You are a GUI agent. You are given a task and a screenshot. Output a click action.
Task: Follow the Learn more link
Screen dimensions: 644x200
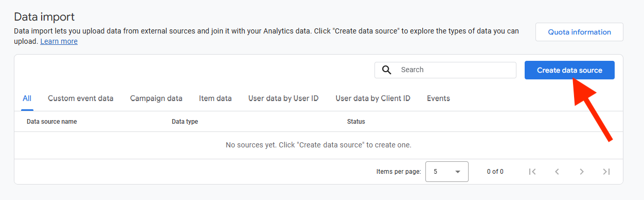point(59,41)
